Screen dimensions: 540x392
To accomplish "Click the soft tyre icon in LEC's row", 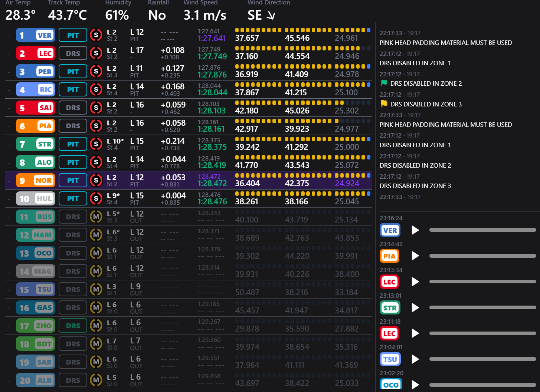I will coord(96,53).
